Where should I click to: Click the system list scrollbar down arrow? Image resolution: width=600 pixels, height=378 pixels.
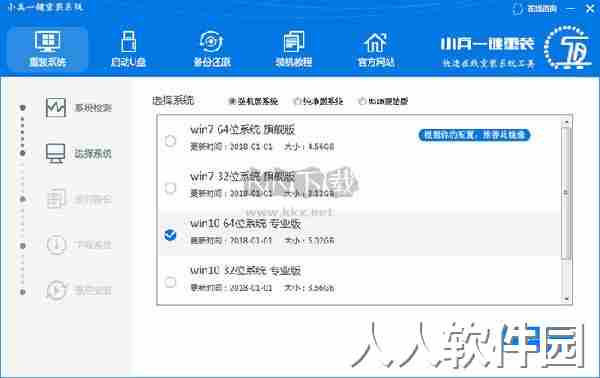coord(566,299)
